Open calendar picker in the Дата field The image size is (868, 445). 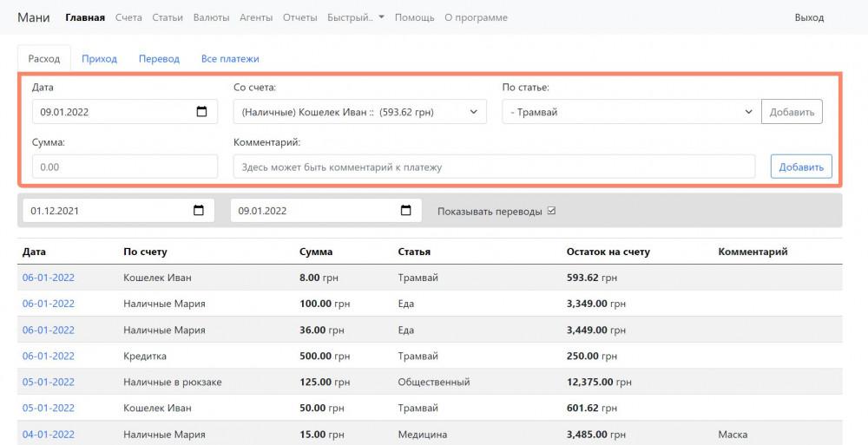coord(202,112)
